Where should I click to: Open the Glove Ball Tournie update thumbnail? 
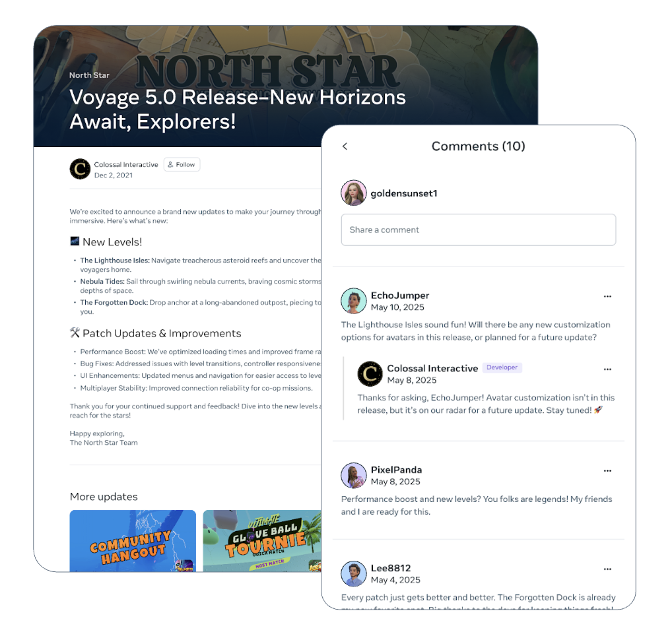262,541
